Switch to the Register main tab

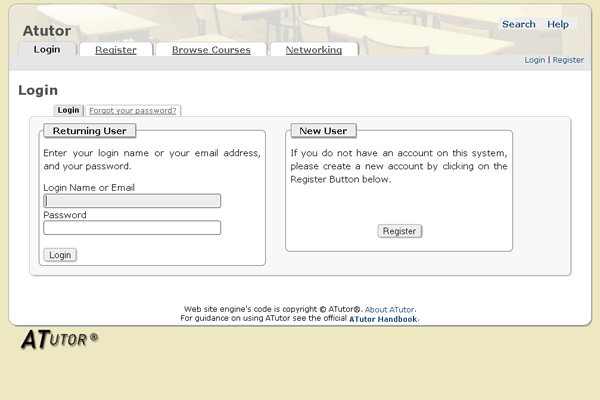tap(116, 49)
